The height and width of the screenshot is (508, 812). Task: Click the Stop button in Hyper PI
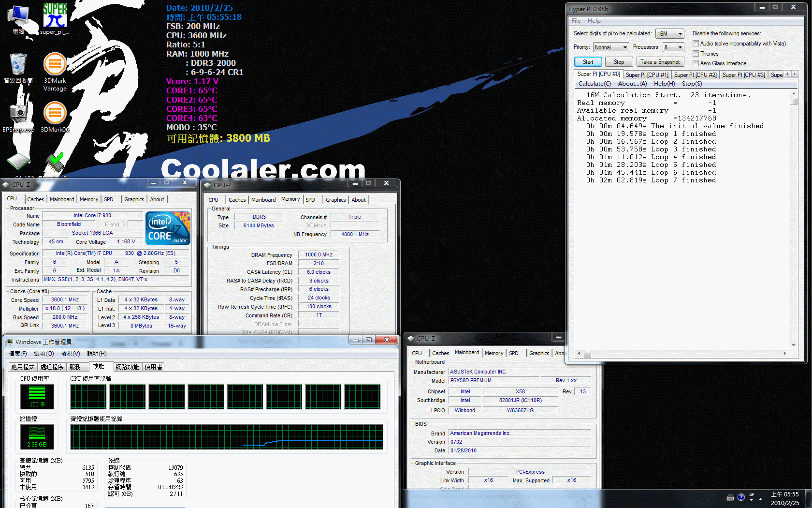click(x=619, y=62)
